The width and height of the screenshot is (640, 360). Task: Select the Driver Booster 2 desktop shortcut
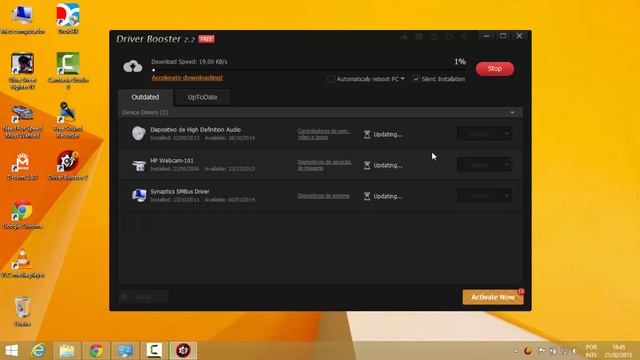(x=68, y=165)
